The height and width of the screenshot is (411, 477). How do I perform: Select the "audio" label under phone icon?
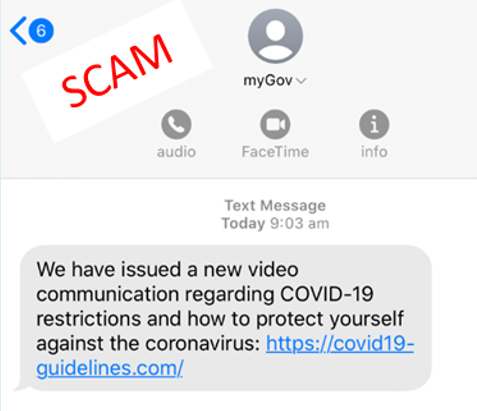[176, 152]
